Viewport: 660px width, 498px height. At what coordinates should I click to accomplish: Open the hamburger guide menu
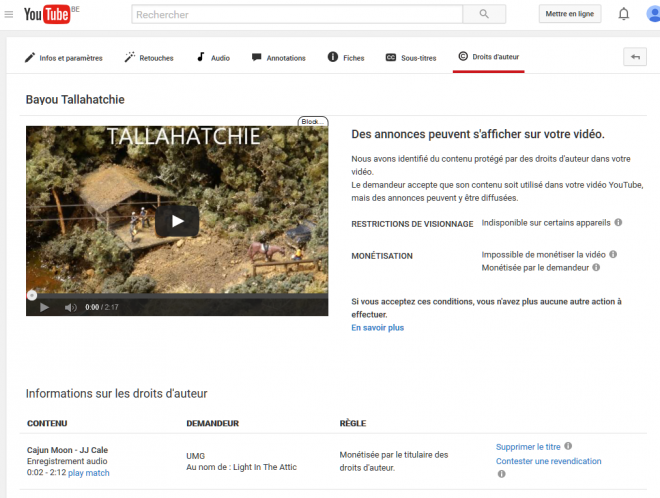8,15
